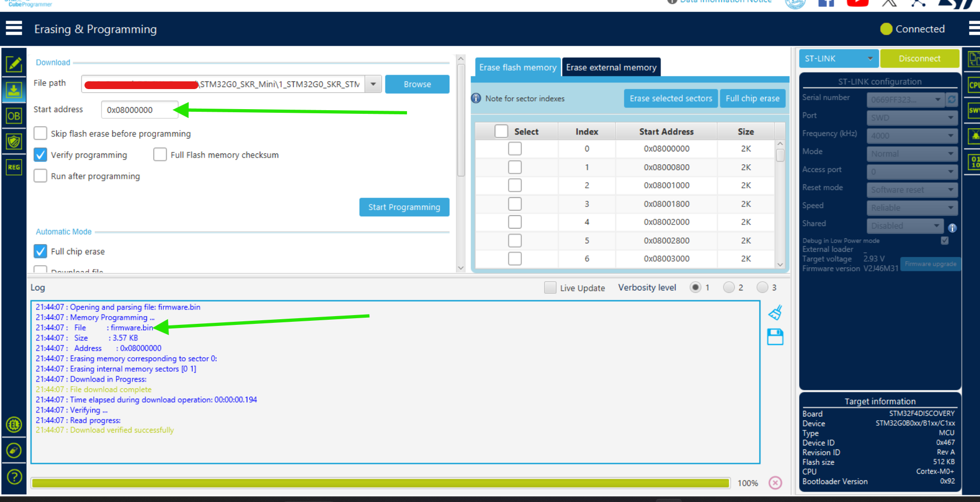Select sector index 0 checkbox

point(515,149)
